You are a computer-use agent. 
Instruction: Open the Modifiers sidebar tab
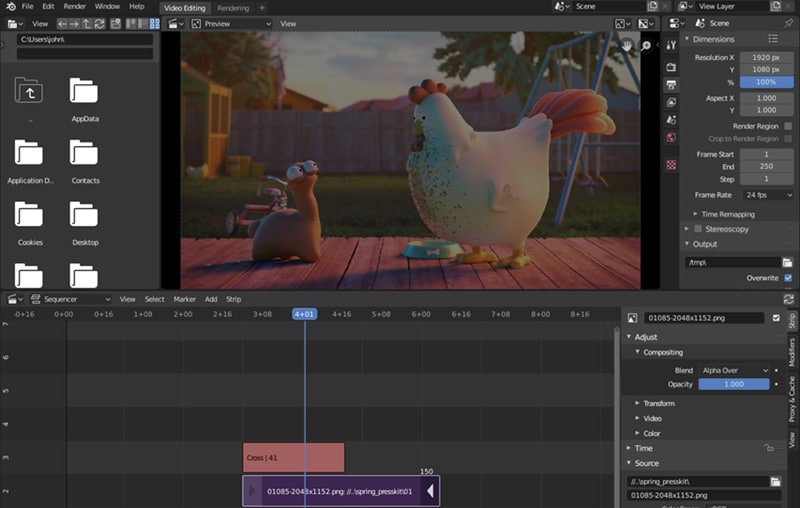coord(791,352)
